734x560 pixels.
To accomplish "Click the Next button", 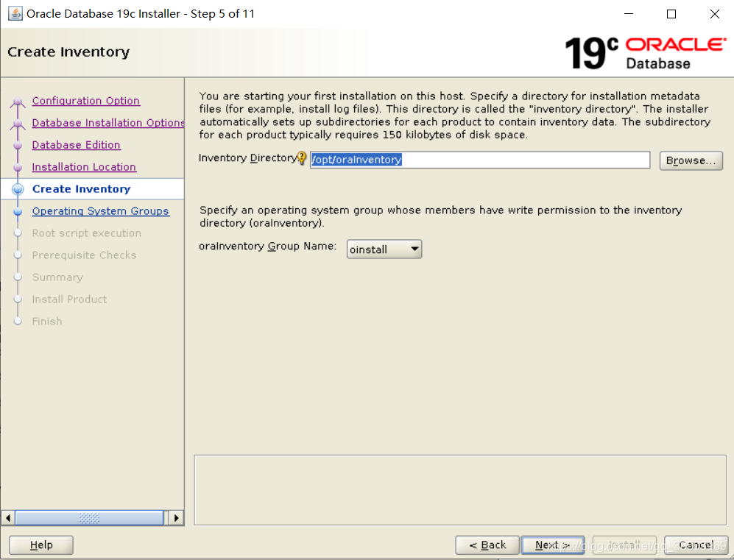I will pyautogui.click(x=553, y=545).
